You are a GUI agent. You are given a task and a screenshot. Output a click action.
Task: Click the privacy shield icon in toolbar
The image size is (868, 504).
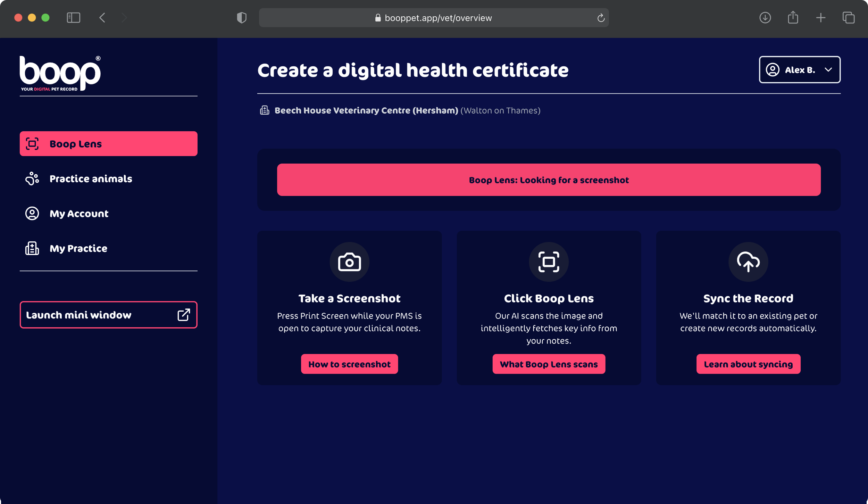click(x=242, y=18)
